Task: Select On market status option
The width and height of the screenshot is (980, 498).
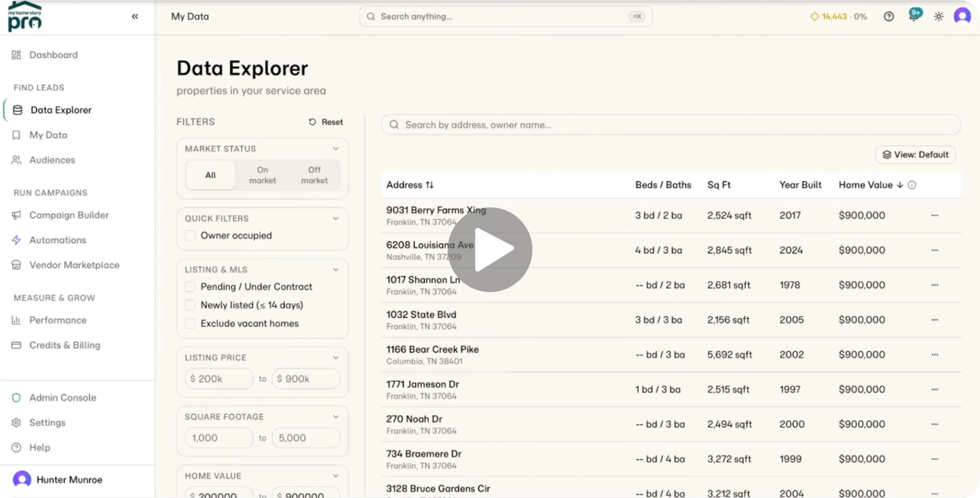Action: 262,175
